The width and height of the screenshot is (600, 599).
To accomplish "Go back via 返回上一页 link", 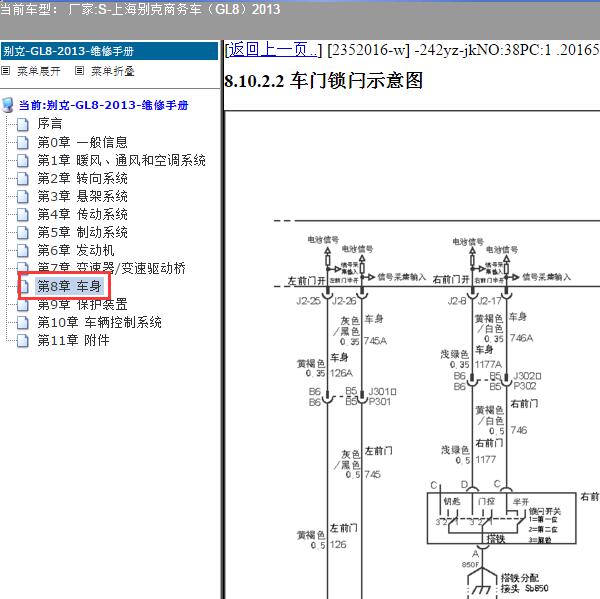I will click(x=272, y=50).
